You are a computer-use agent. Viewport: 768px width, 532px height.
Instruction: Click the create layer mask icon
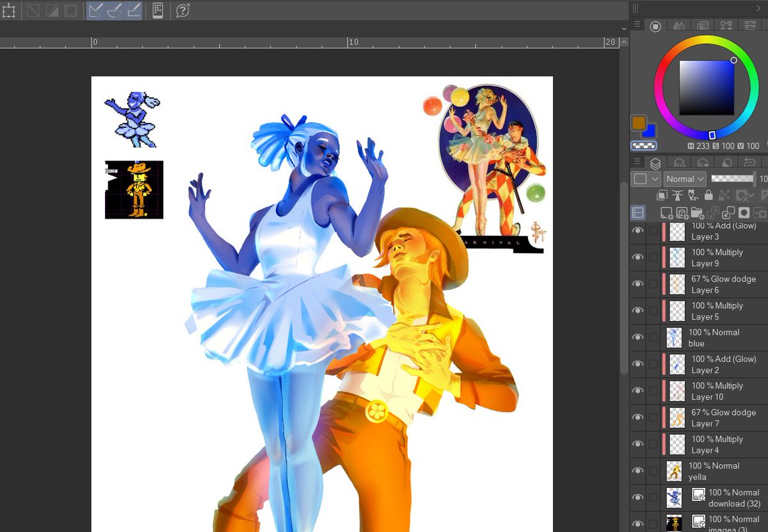coord(744,212)
